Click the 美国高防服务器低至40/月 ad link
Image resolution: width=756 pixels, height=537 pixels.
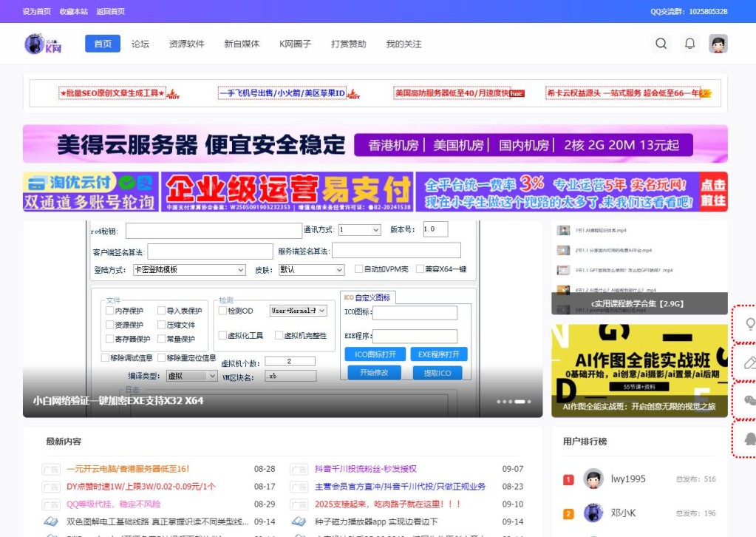click(x=452, y=92)
